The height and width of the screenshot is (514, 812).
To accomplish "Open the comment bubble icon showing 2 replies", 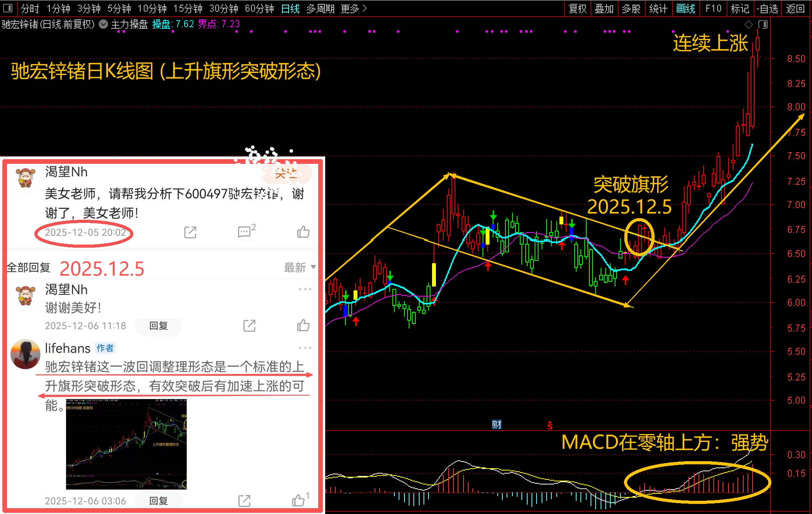I will pyautogui.click(x=244, y=232).
